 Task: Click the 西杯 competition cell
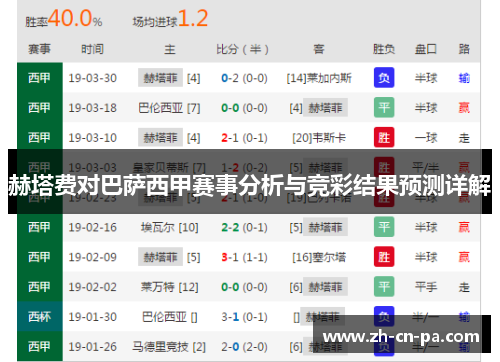(x=40, y=316)
